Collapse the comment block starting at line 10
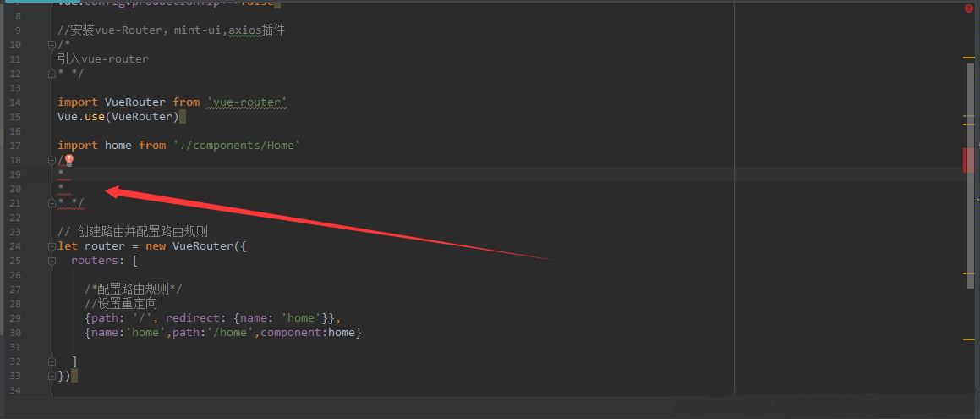This screenshot has height=419, width=980. point(52,45)
